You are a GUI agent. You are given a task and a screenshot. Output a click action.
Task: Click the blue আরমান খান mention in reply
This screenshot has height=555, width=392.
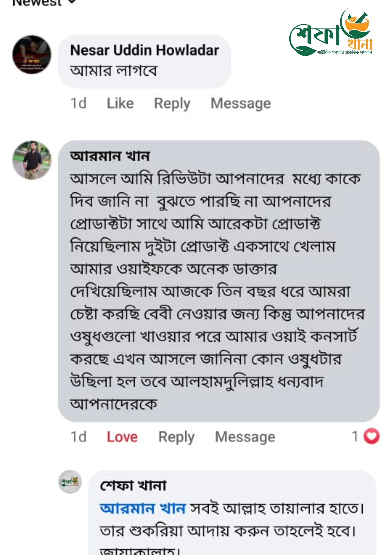143,509
